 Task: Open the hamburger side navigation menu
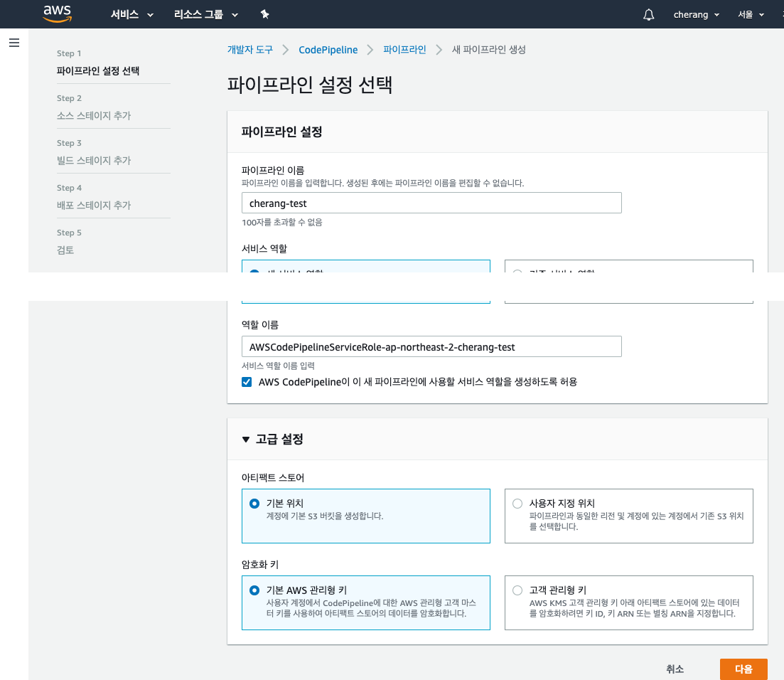pyautogui.click(x=14, y=43)
